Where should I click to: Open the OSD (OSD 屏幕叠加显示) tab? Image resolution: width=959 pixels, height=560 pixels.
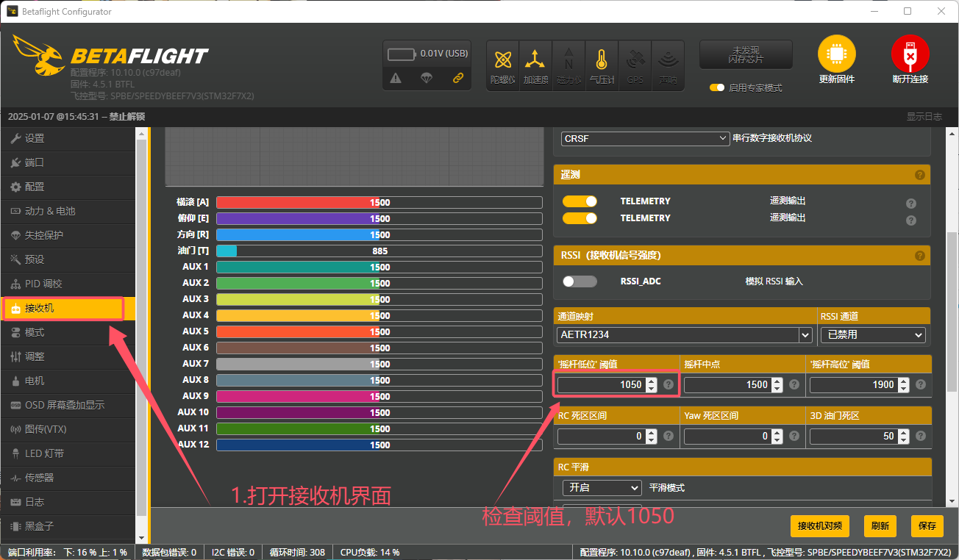pos(68,405)
